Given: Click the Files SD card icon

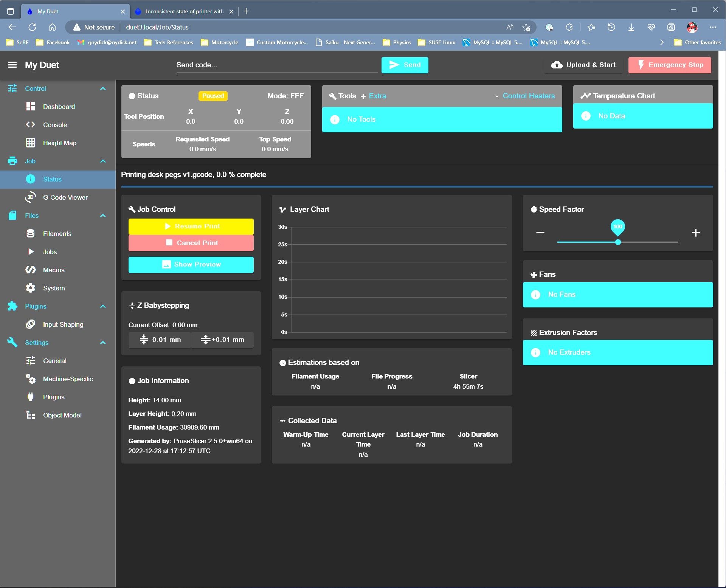Looking at the screenshot, I should click(12, 216).
